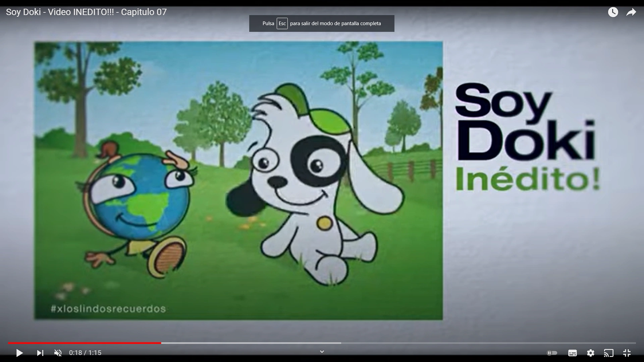The height and width of the screenshot is (362, 644).
Task: Click the 0:18 / 1:15 time display
Action: 85,353
